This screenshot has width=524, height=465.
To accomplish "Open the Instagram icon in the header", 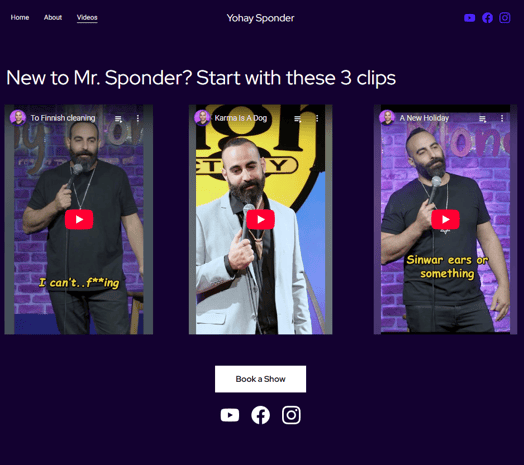I will pyautogui.click(x=505, y=18).
